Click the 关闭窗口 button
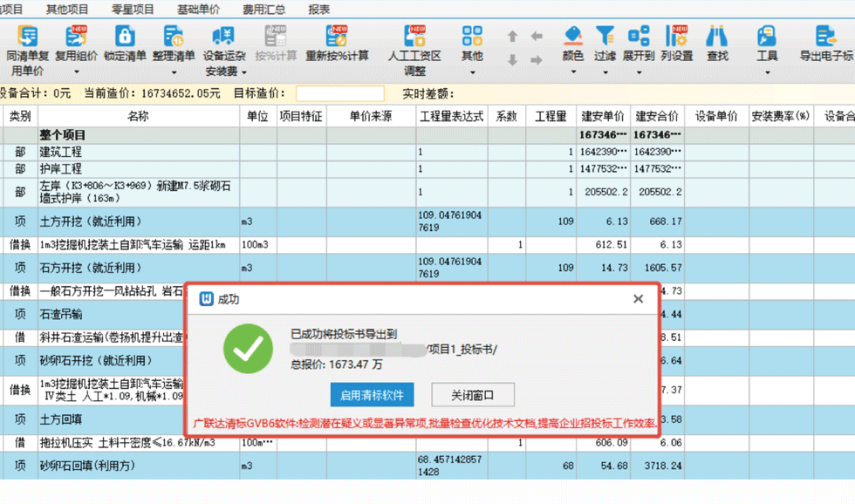855x504 pixels. click(x=473, y=394)
